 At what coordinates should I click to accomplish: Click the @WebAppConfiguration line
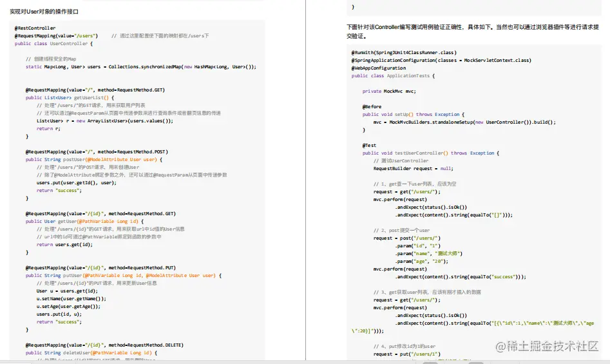[379, 68]
